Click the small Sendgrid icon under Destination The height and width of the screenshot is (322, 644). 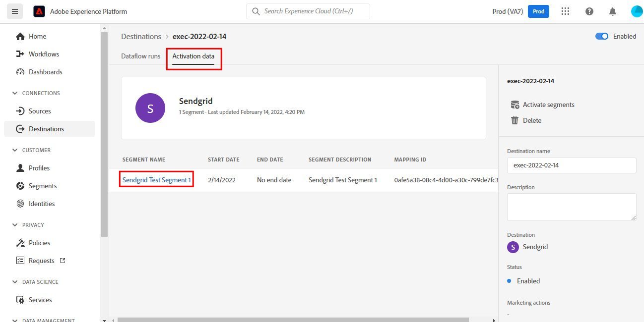513,247
